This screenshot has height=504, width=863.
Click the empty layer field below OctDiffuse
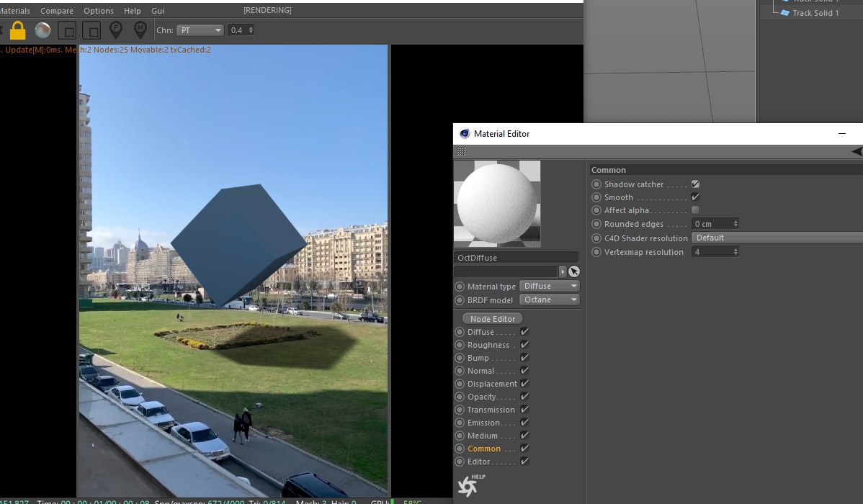(x=506, y=272)
